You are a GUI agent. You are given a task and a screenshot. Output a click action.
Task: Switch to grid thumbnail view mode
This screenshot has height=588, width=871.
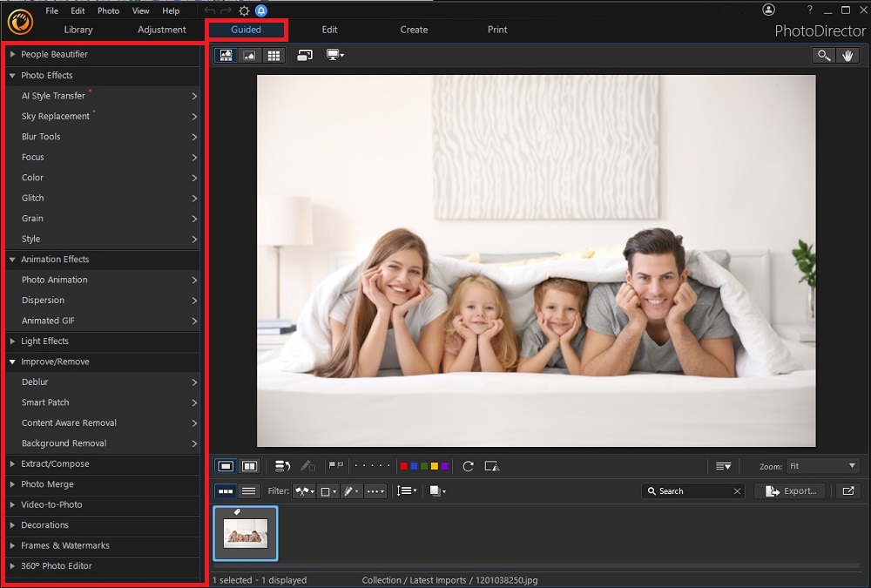275,55
